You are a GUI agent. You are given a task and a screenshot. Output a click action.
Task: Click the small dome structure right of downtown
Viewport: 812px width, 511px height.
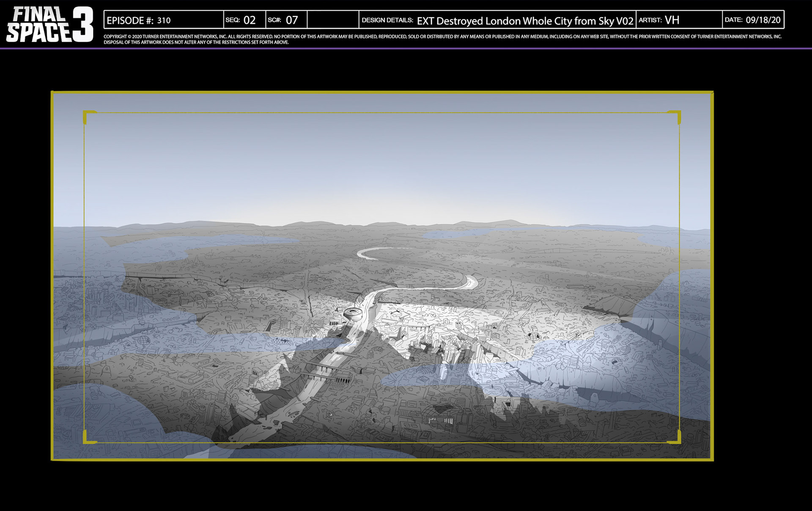point(534,336)
